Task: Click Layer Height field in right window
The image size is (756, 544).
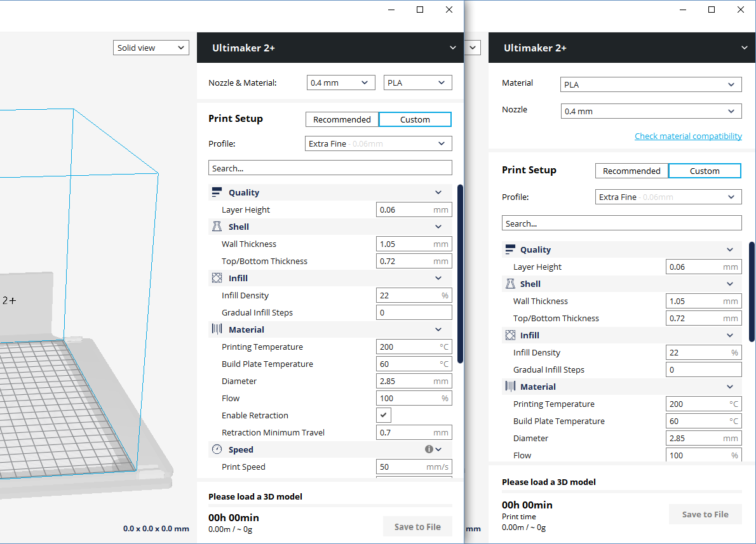Action: click(704, 267)
